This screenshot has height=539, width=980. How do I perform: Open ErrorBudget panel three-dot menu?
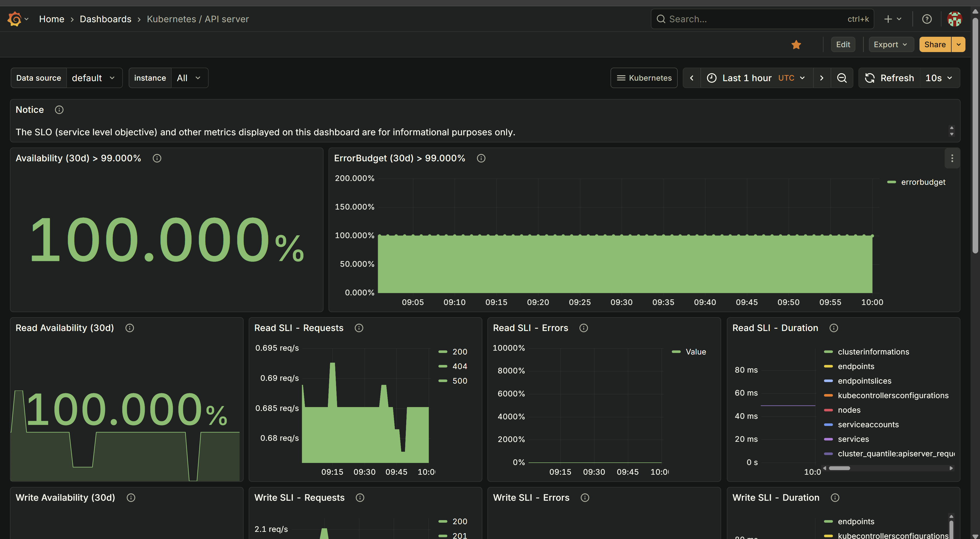click(x=952, y=158)
